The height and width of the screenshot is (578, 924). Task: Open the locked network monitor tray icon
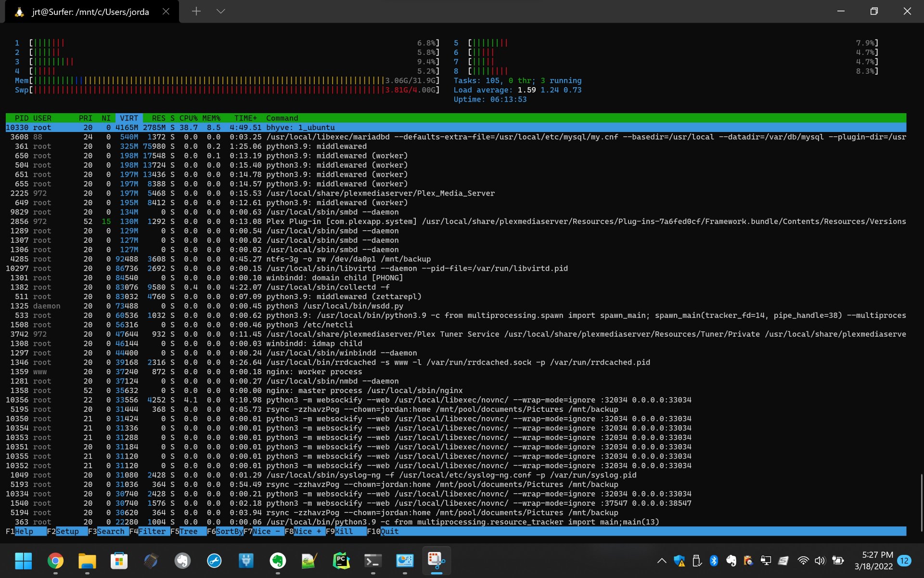pos(766,561)
